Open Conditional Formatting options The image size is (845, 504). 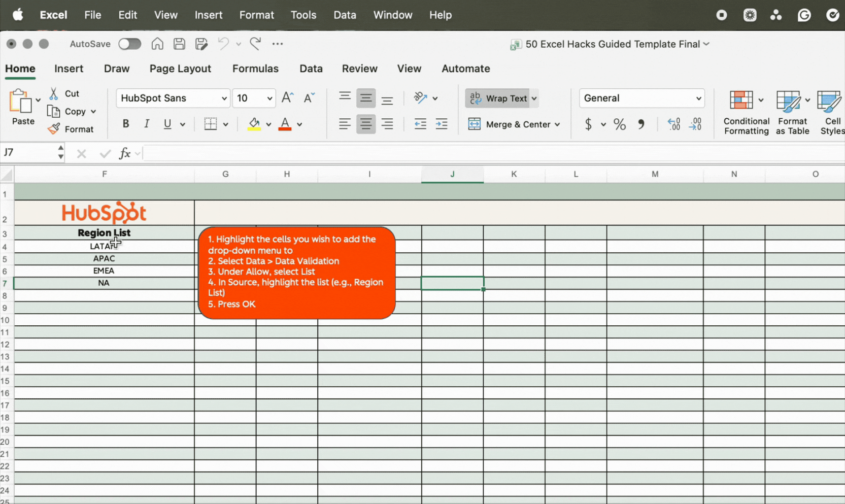click(745, 112)
